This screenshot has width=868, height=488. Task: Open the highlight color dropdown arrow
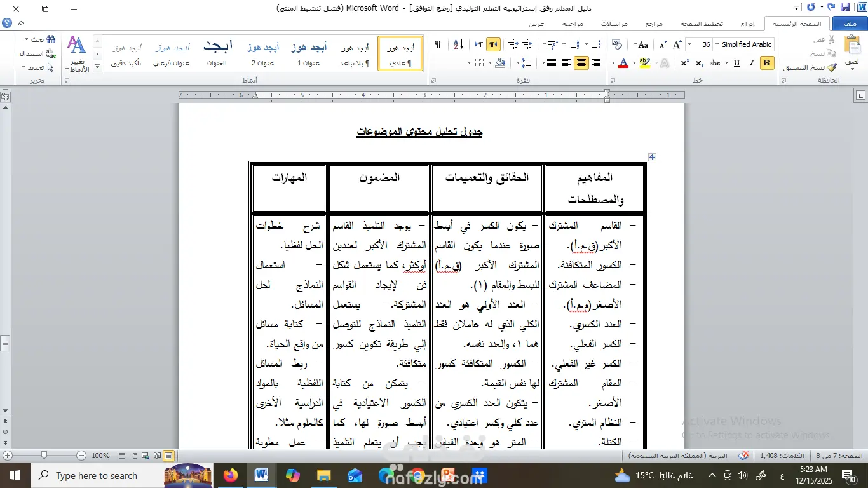tap(635, 63)
